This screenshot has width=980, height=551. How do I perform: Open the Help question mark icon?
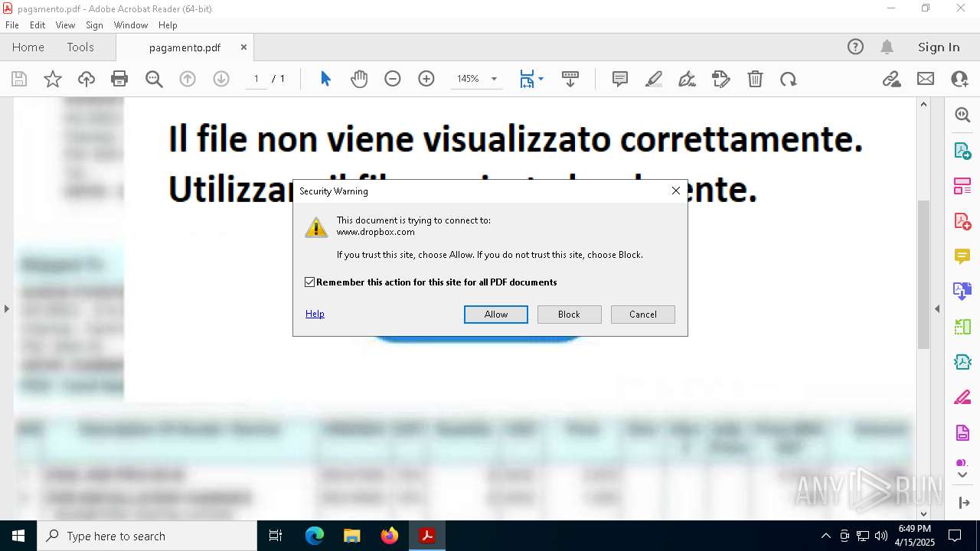[x=855, y=47]
